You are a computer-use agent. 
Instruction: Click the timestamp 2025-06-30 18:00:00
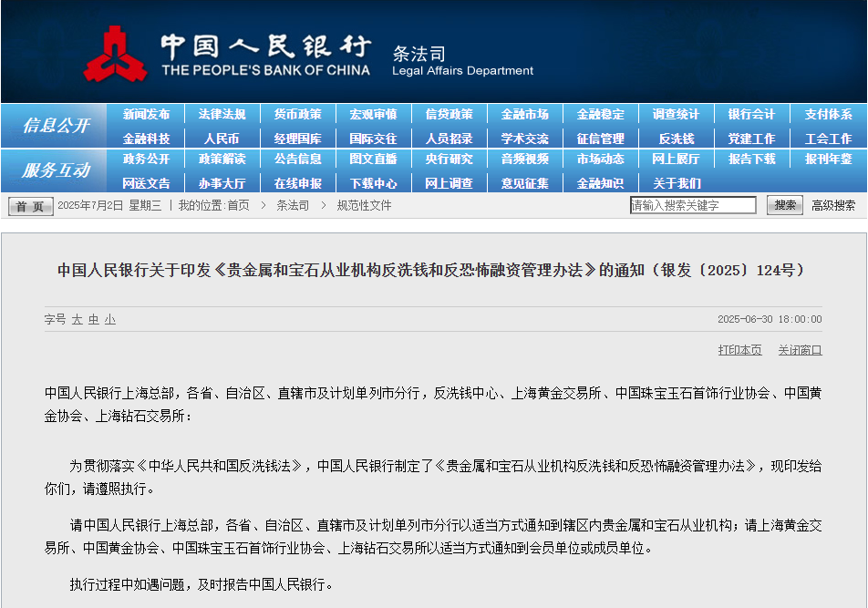coord(770,319)
